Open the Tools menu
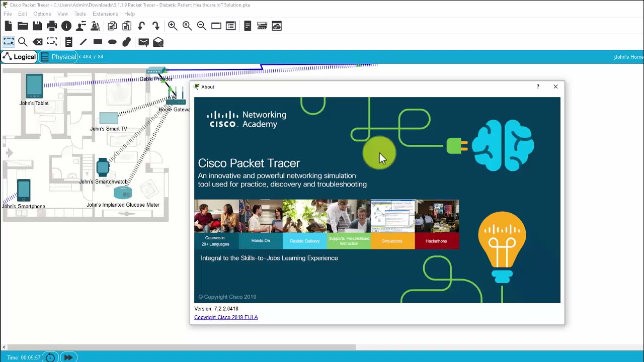The image size is (644, 362). [x=80, y=14]
